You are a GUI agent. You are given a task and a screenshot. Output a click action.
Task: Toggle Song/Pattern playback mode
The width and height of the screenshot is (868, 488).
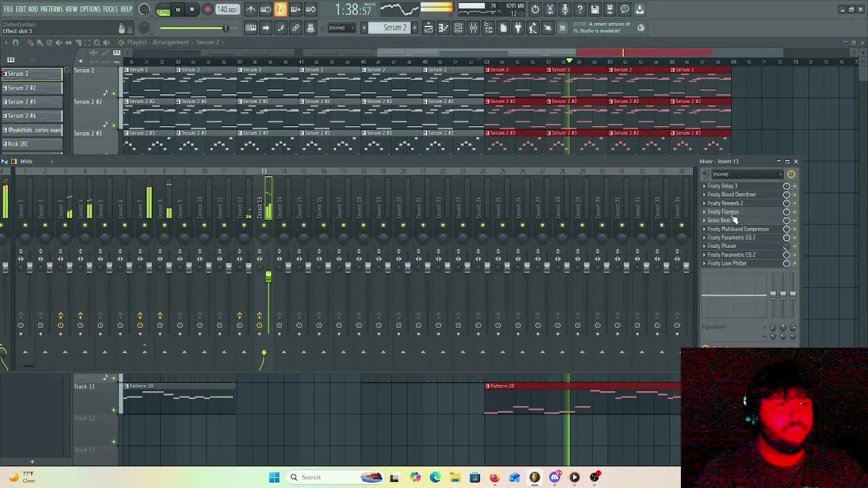click(163, 9)
